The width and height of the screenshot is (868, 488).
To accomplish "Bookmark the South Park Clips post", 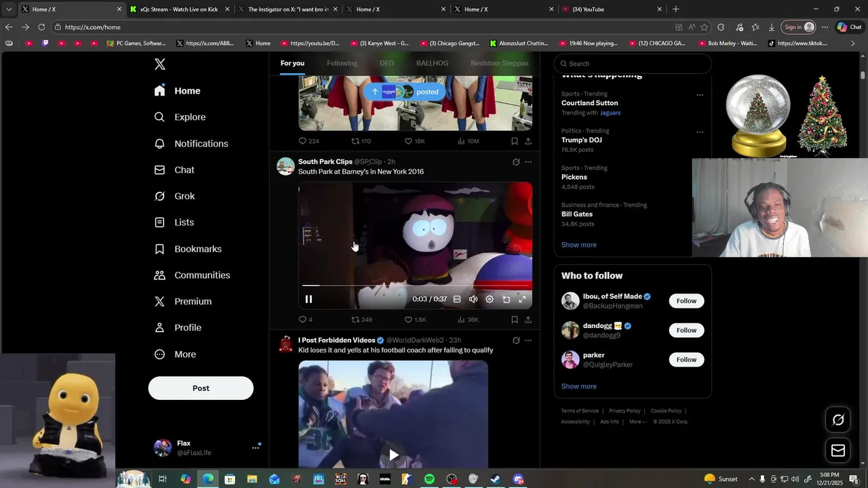I will [x=515, y=319].
